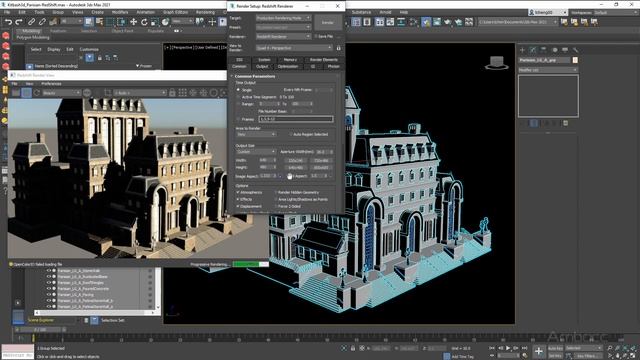Screen dimensions: 640x360
Task: Open Render Setup from the main toolbar
Action: (426, 22)
